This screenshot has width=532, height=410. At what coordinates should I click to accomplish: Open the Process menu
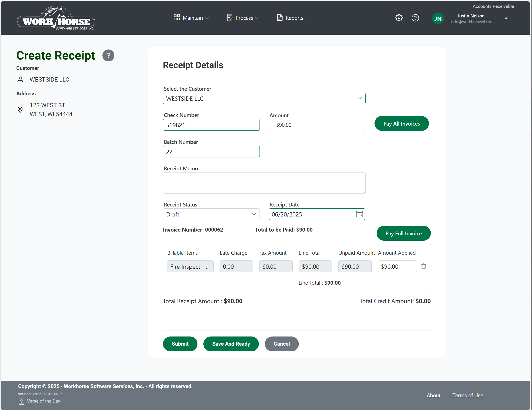click(243, 18)
